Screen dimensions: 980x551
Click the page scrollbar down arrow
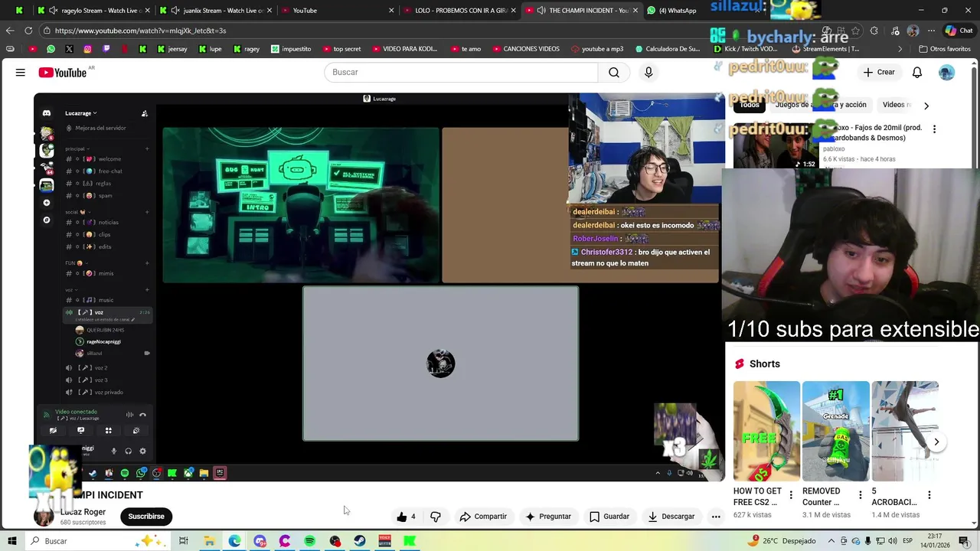(975, 523)
